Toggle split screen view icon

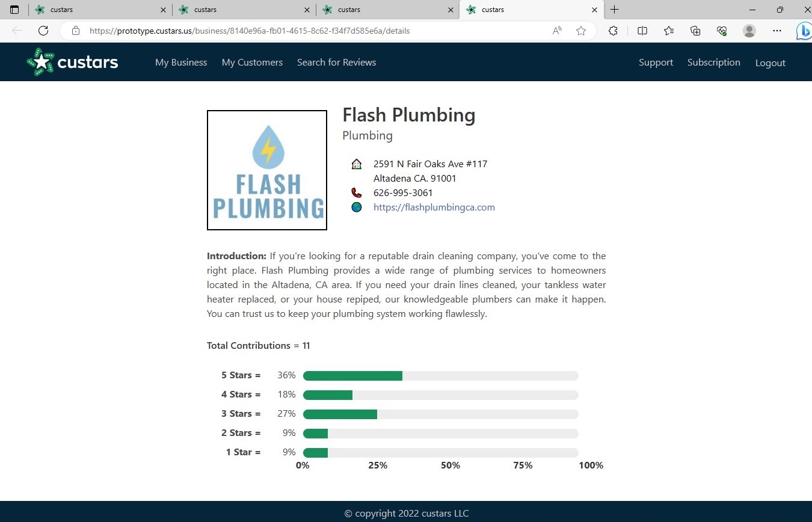pos(642,31)
